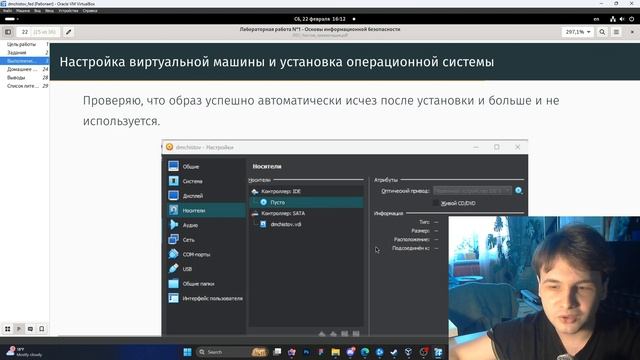The width and height of the screenshot is (640, 360).
Task: Select Дисплей in the slide's settings list
Action: coord(206,196)
